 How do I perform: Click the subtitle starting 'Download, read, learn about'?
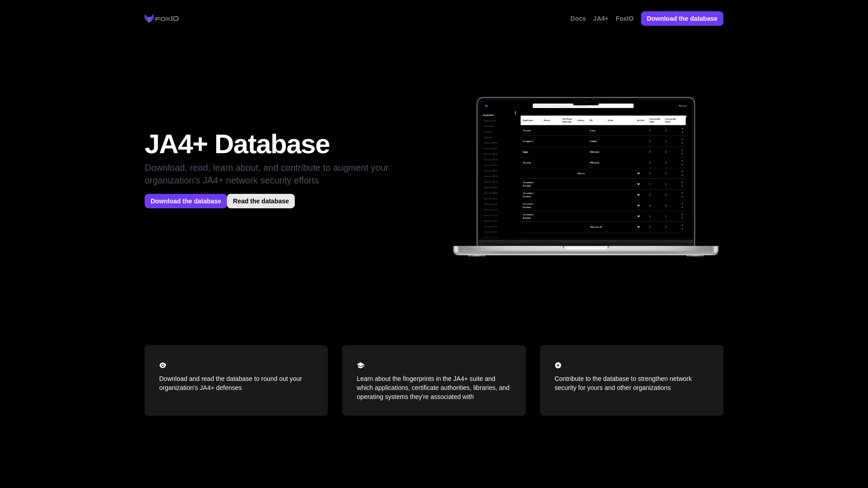(x=266, y=174)
